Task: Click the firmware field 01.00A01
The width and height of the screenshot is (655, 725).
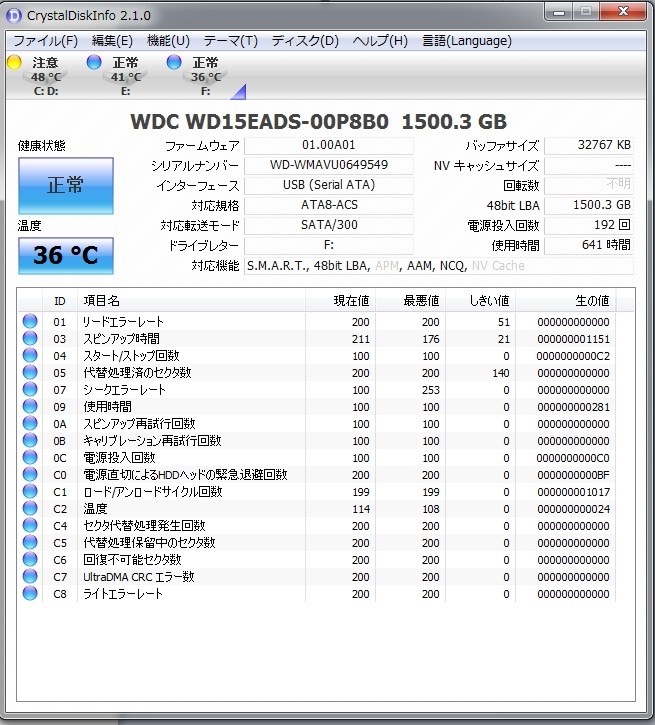Action: (x=329, y=145)
